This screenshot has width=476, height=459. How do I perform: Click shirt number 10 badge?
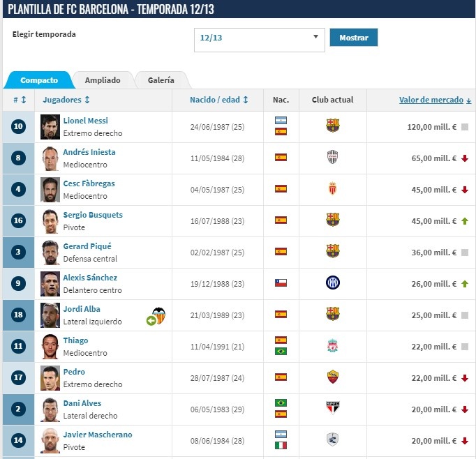(18, 126)
